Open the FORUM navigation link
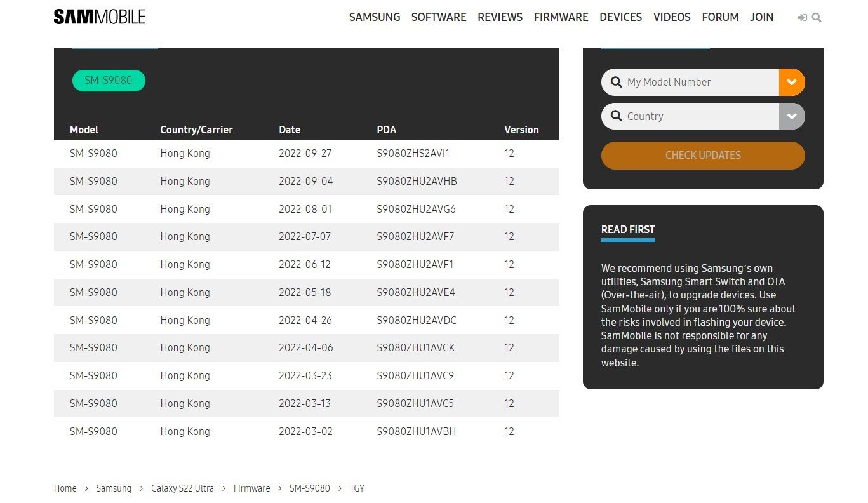 click(x=720, y=17)
